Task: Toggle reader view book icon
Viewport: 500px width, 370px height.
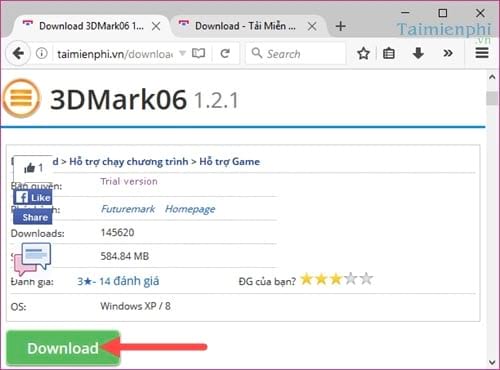Action: 198,53
